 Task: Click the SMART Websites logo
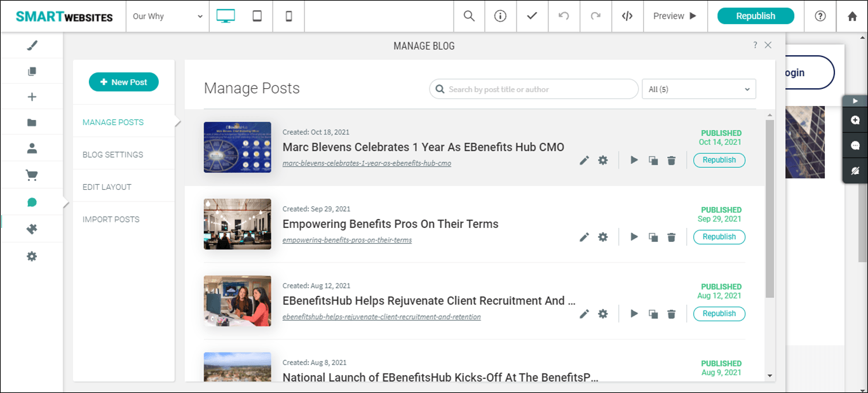64,17
